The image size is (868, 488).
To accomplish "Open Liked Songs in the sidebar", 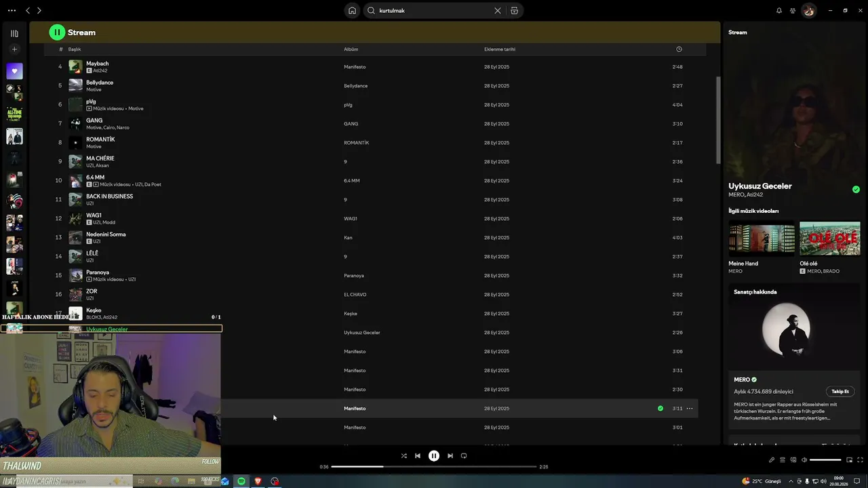I will [x=14, y=71].
